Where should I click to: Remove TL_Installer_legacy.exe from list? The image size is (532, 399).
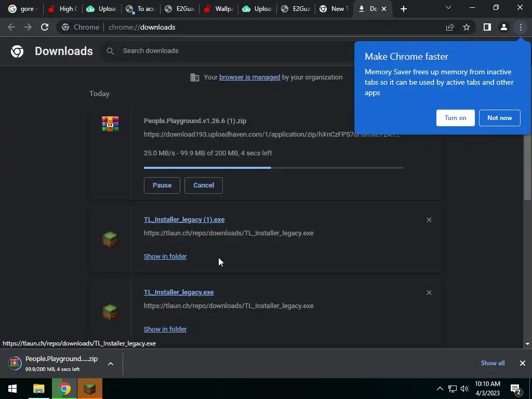429,292
